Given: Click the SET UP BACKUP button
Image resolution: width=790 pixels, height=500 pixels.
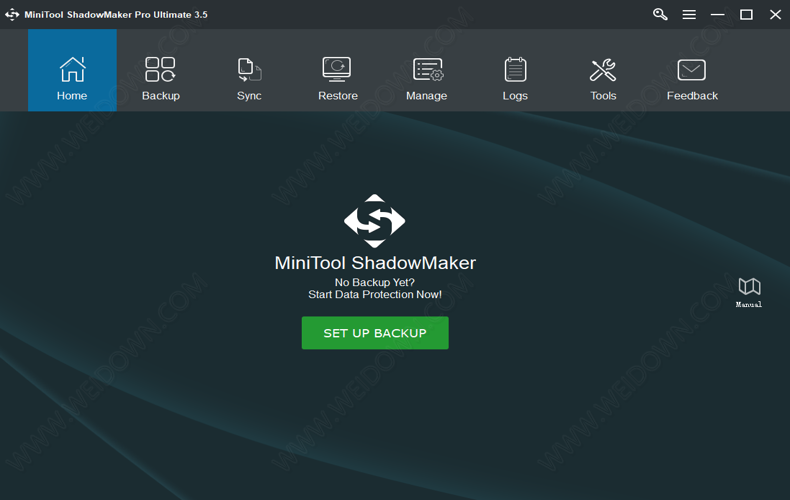Looking at the screenshot, I should tap(375, 333).
